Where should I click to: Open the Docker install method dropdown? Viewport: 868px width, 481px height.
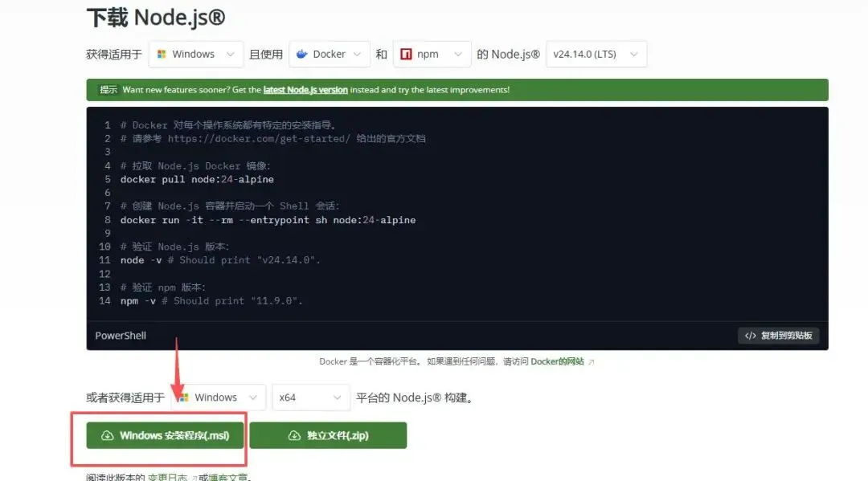coord(330,54)
